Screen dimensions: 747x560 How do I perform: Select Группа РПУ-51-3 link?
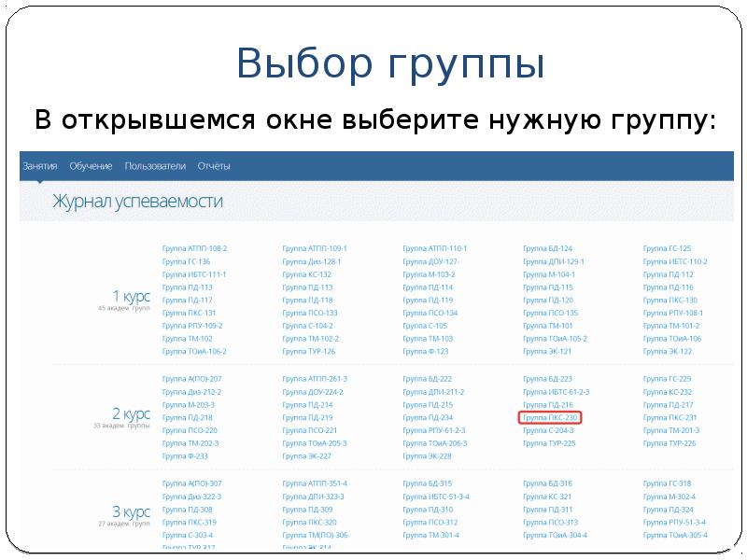point(674,522)
